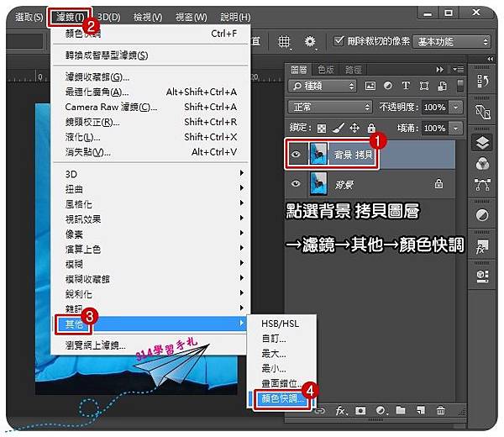Choose 轉換成智慧型濾鏡(S) menu entry

pos(150,55)
